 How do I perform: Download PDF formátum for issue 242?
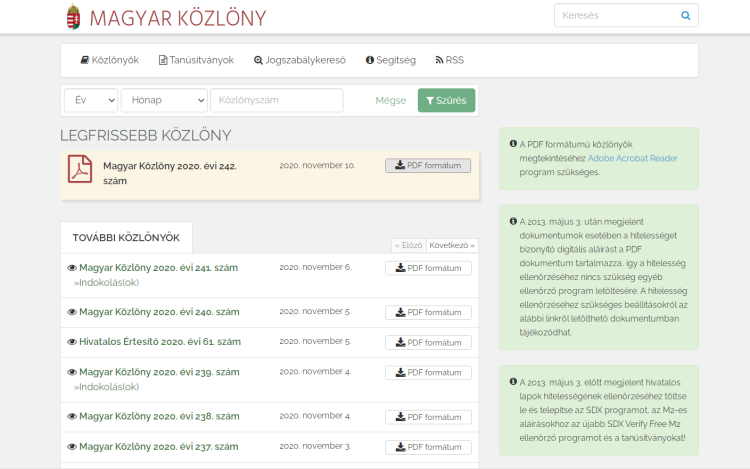tap(427, 166)
